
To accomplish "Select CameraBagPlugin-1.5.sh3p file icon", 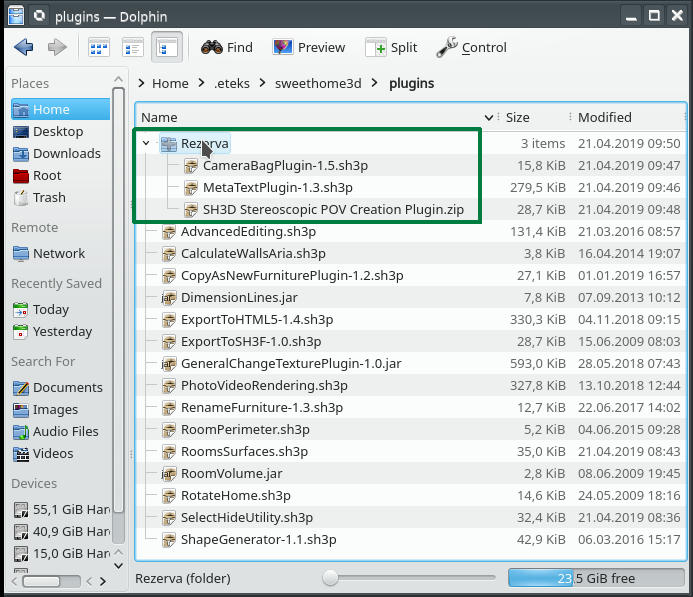I will [x=191, y=166].
